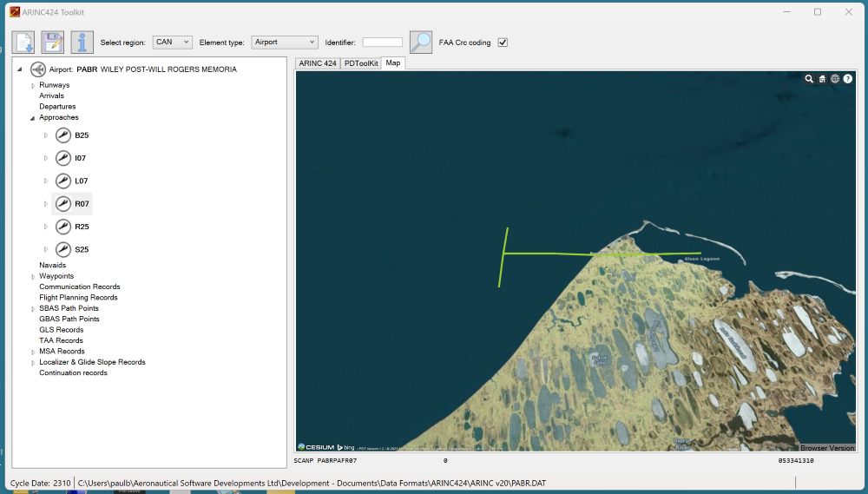The width and height of the screenshot is (868, 494).
Task: Open the Select region dropdown
Action: [x=172, y=42]
